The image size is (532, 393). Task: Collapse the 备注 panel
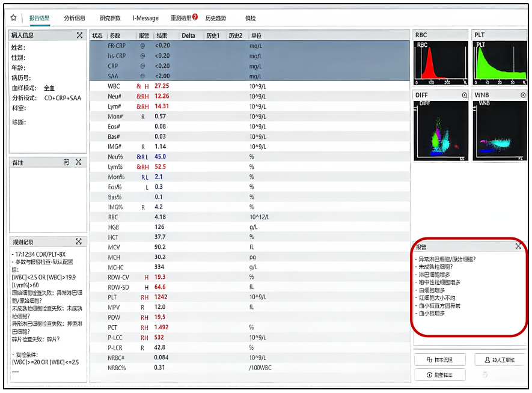click(x=78, y=162)
